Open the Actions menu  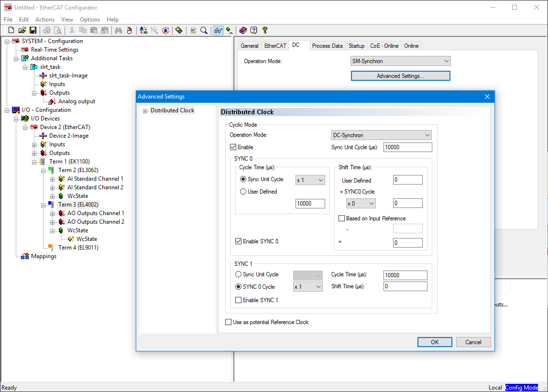(45, 20)
